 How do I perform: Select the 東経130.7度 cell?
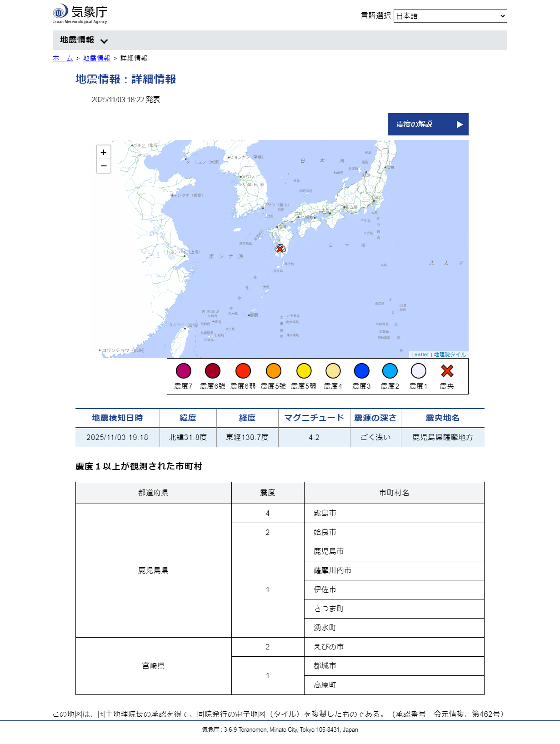247,437
